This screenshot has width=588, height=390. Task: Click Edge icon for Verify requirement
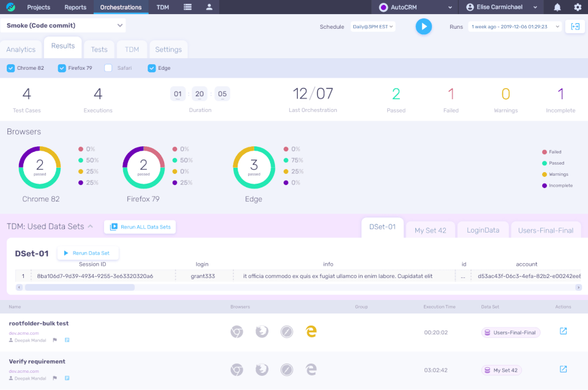pos(311,370)
